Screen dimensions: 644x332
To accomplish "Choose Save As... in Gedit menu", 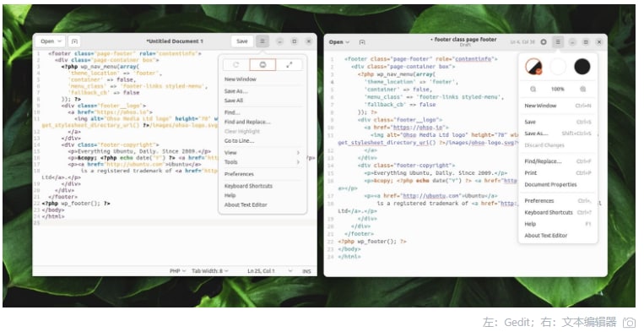I will tap(262, 90).
